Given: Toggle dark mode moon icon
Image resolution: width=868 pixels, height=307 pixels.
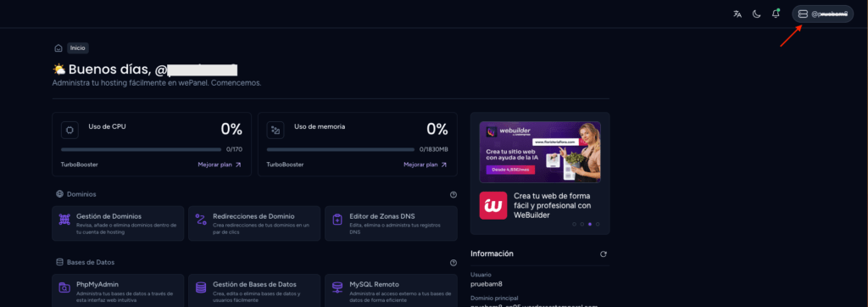Looking at the screenshot, I should click(x=756, y=14).
